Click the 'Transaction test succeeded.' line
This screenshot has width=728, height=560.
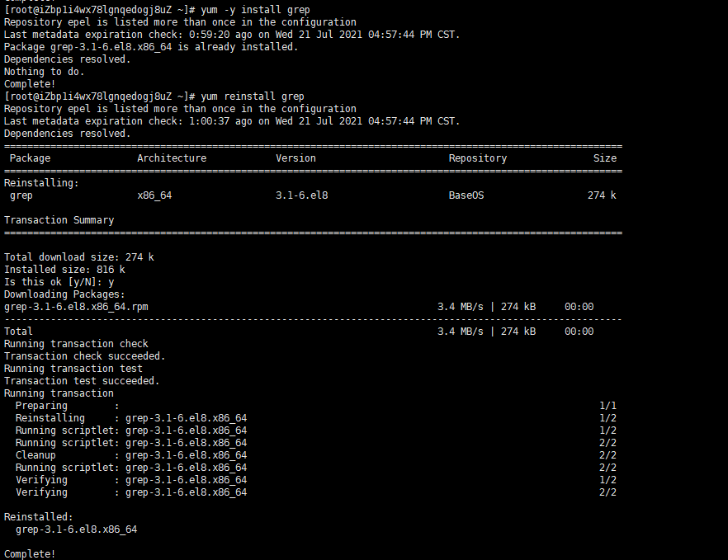coord(82,381)
